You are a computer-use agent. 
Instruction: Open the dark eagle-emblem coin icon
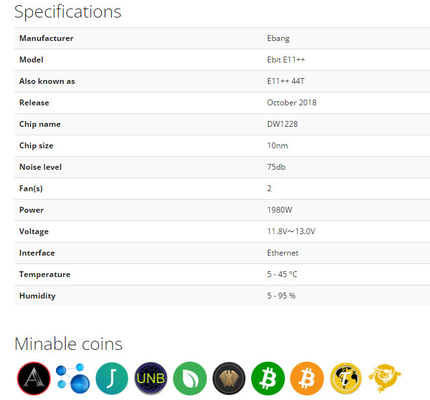229,378
